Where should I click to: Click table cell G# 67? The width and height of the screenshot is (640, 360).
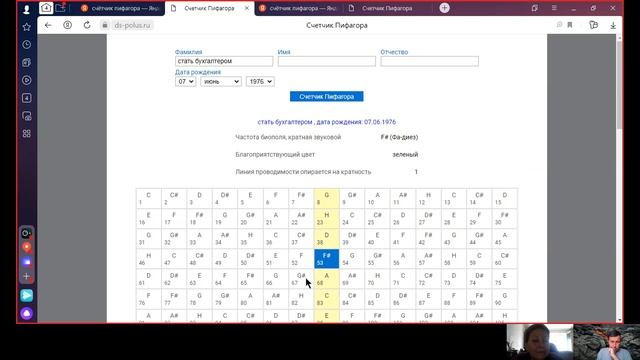click(301, 279)
